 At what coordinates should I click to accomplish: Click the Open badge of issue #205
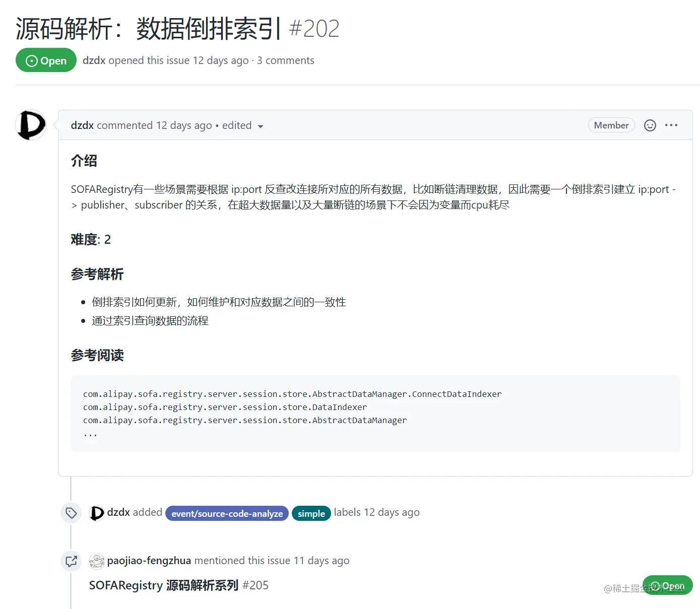click(x=667, y=585)
